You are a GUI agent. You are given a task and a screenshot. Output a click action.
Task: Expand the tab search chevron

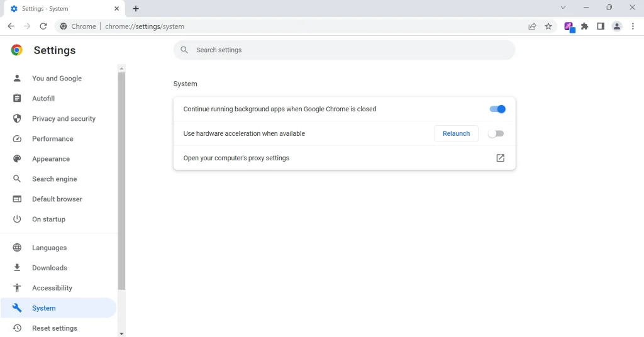click(563, 8)
